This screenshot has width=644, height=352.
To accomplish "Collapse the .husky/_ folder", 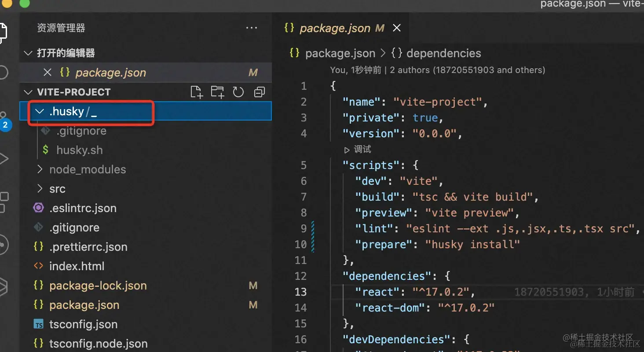I will 40,111.
